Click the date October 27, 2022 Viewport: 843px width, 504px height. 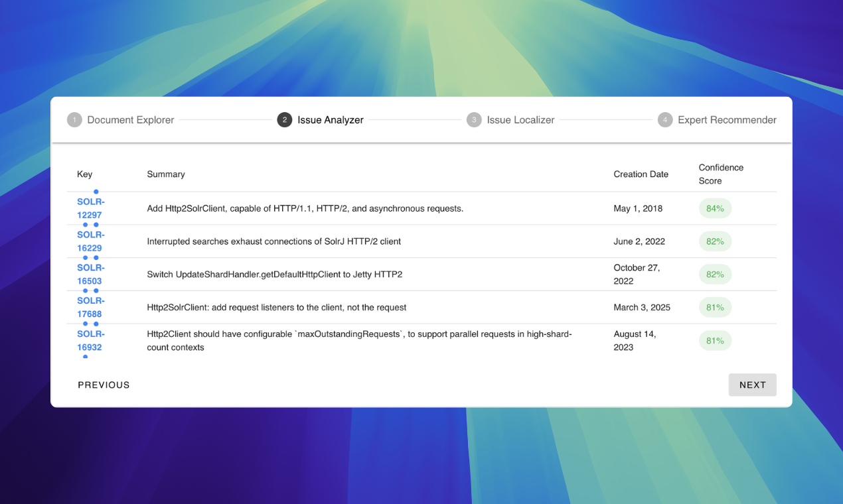637,275
